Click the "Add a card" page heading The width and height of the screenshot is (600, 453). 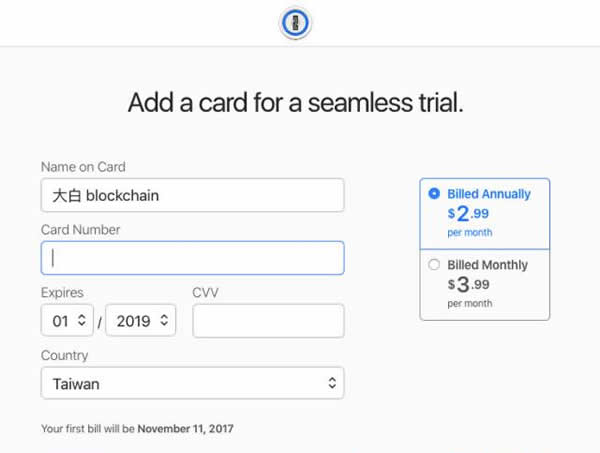click(296, 103)
